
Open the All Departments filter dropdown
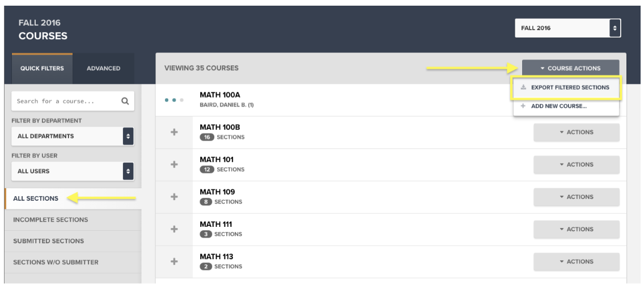pos(73,136)
